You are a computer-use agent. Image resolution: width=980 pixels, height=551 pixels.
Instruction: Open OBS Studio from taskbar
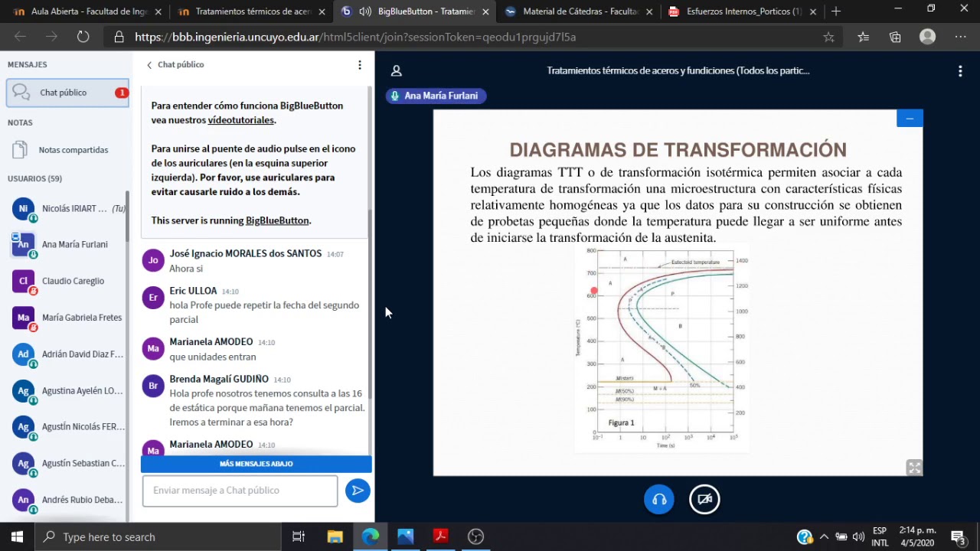pos(475,536)
